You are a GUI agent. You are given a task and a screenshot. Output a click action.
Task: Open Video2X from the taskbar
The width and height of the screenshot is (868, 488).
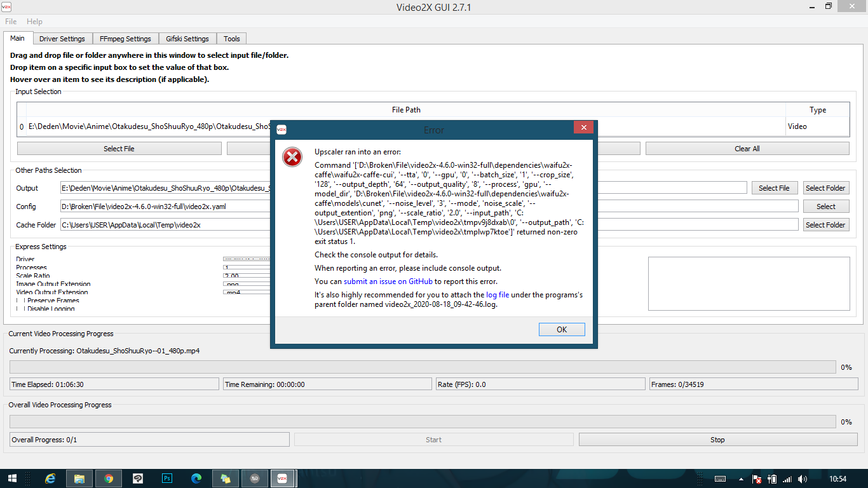[x=282, y=478]
